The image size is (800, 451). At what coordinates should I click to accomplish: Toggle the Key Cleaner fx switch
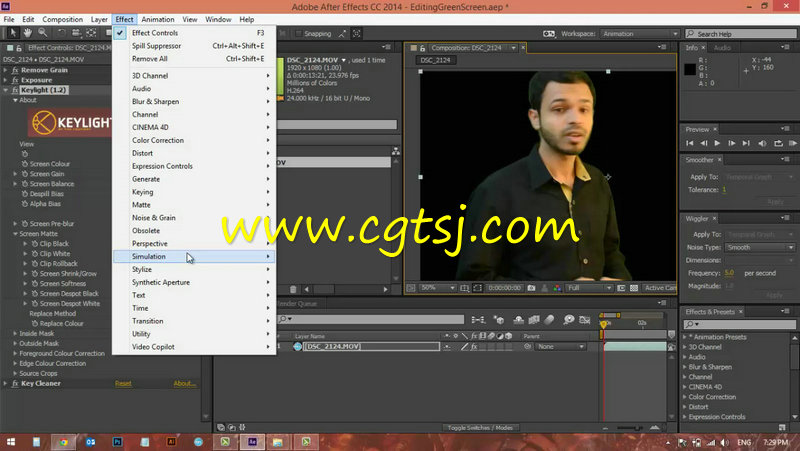(x=15, y=384)
